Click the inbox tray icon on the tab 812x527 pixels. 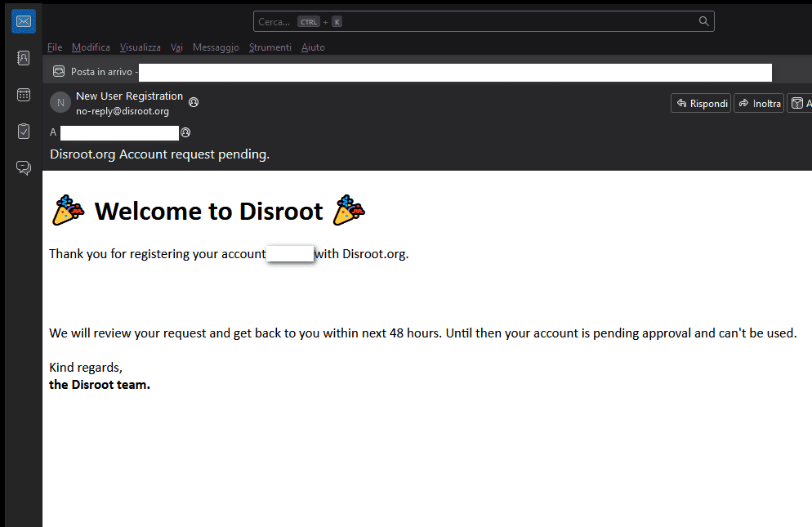[59, 72]
